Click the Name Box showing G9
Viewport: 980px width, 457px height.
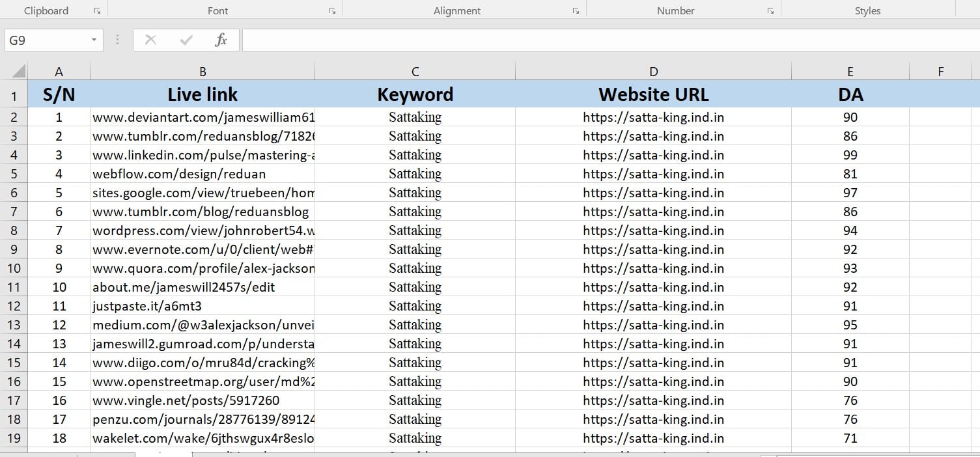click(x=46, y=40)
